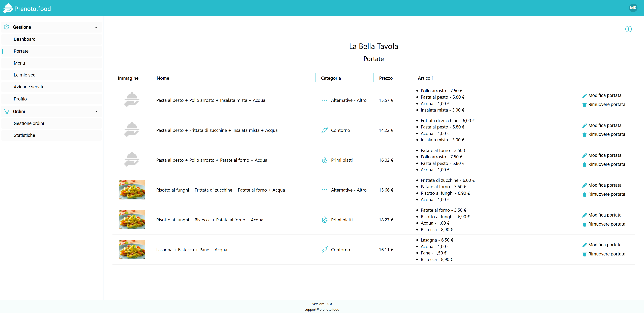
Task: Collapse the Gestione section chevron
Action: point(96,27)
